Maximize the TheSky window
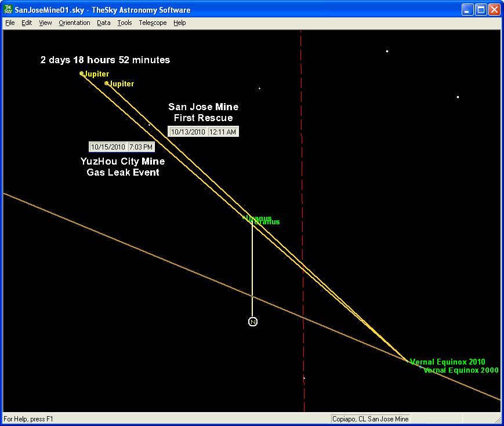 point(481,10)
